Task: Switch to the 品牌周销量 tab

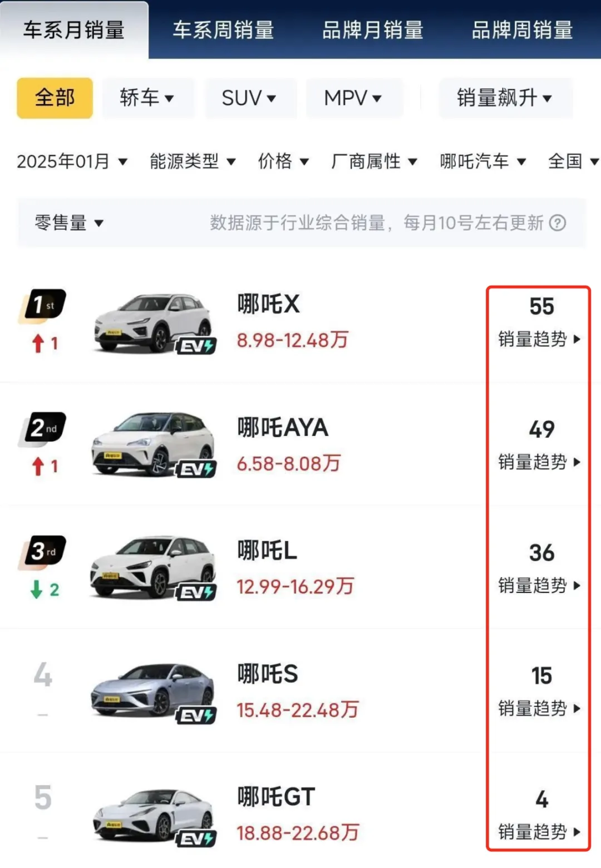Action: tap(522, 30)
